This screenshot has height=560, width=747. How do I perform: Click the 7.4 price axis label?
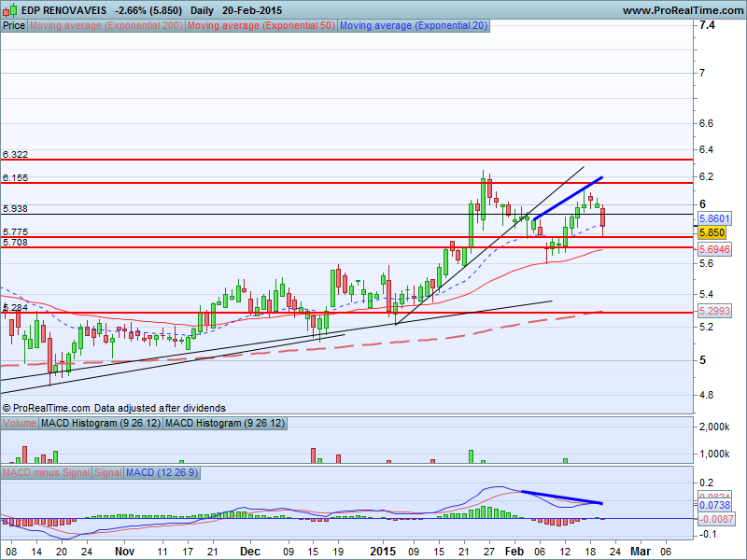coord(707,25)
